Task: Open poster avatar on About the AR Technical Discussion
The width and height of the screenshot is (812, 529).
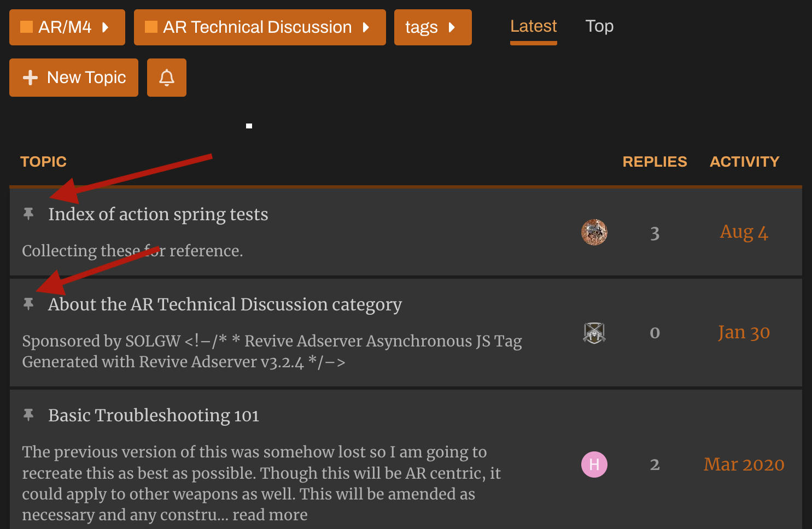Action: pos(594,332)
